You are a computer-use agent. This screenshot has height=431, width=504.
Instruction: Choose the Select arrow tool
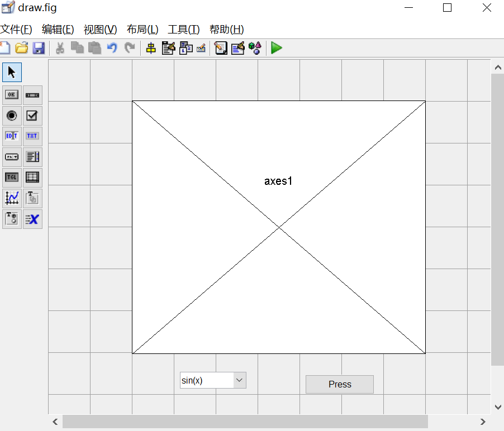point(12,72)
